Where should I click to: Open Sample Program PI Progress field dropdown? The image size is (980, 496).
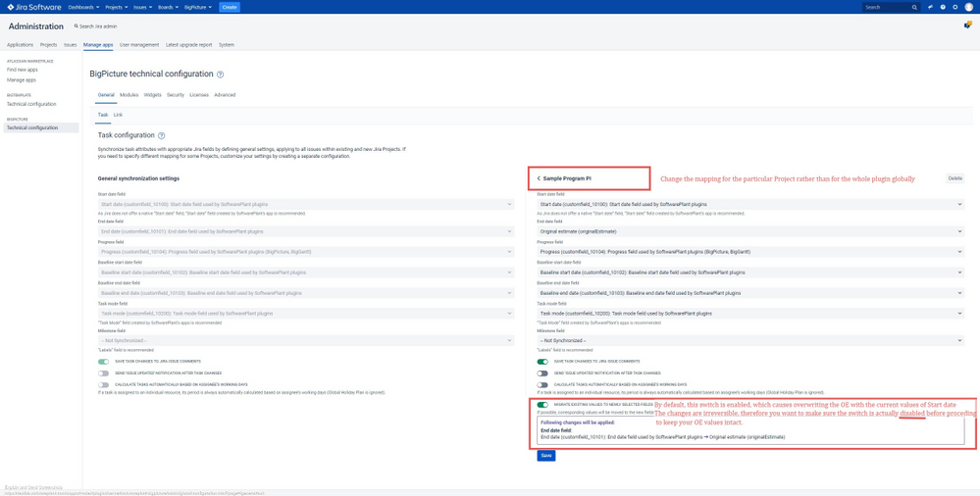(x=750, y=252)
